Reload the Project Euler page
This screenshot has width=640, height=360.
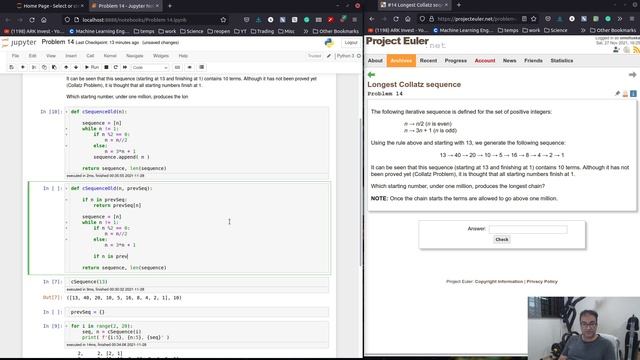396,19
